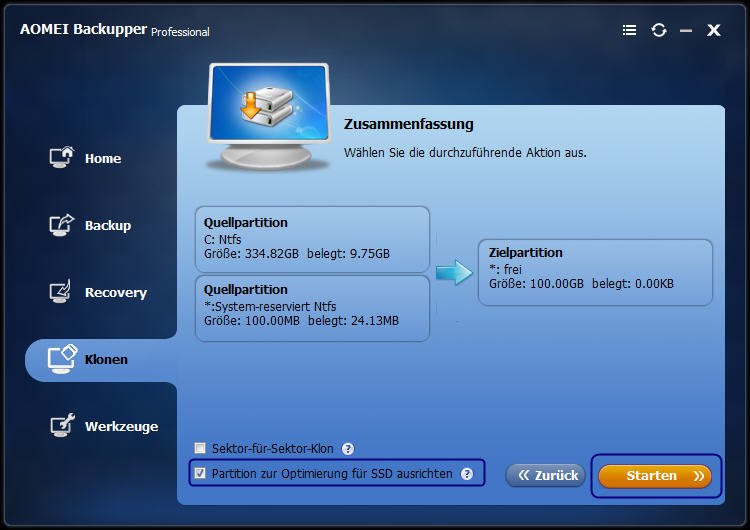Screen dimensions: 750x530
Task: Click text 'Größe: 334.82GB belegt: 9.75GB'
Action: tap(297, 254)
